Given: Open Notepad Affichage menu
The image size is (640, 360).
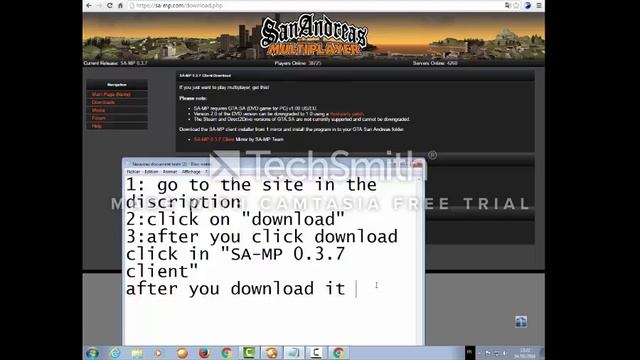Looking at the screenshot, I should click(x=191, y=172).
